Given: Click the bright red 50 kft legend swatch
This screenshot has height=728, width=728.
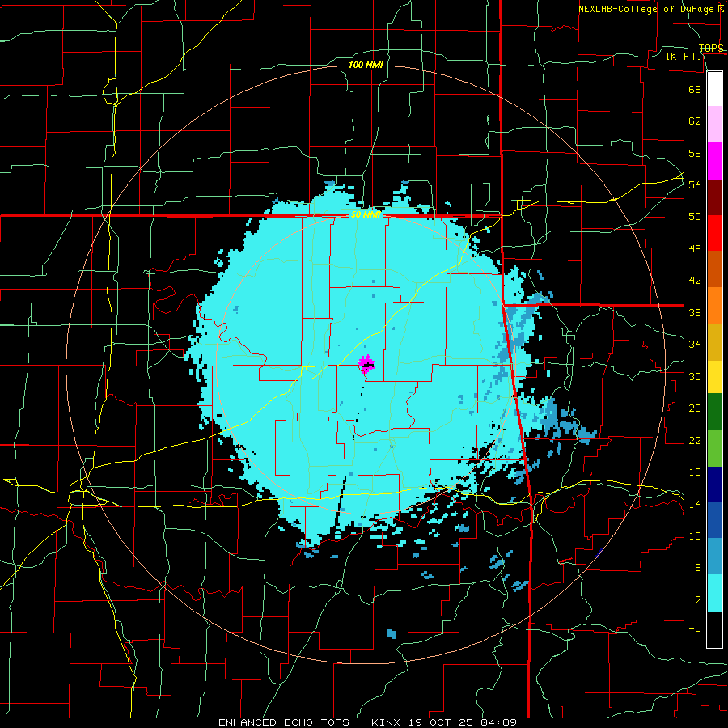Looking at the screenshot, I should pyautogui.click(x=714, y=233).
